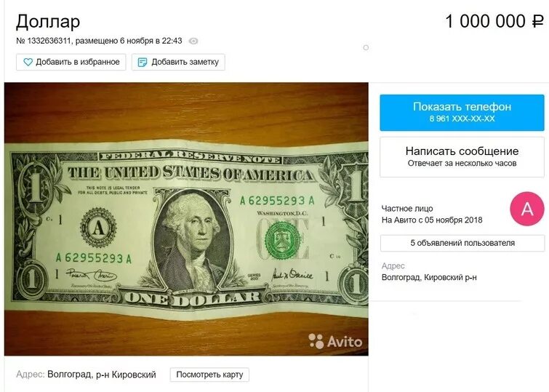Click the 1 000 000 ₽ price
Image resolution: width=549 pixels, height=392 pixels.
[494, 21]
